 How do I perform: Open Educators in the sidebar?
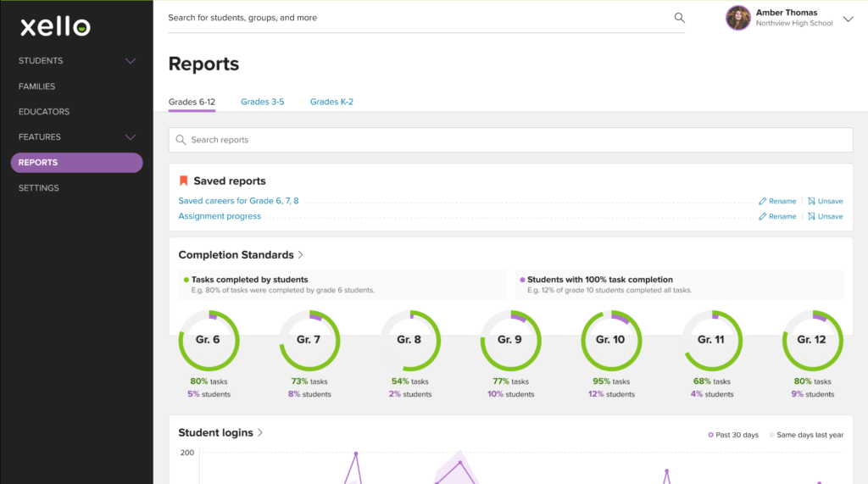pyautogui.click(x=44, y=112)
